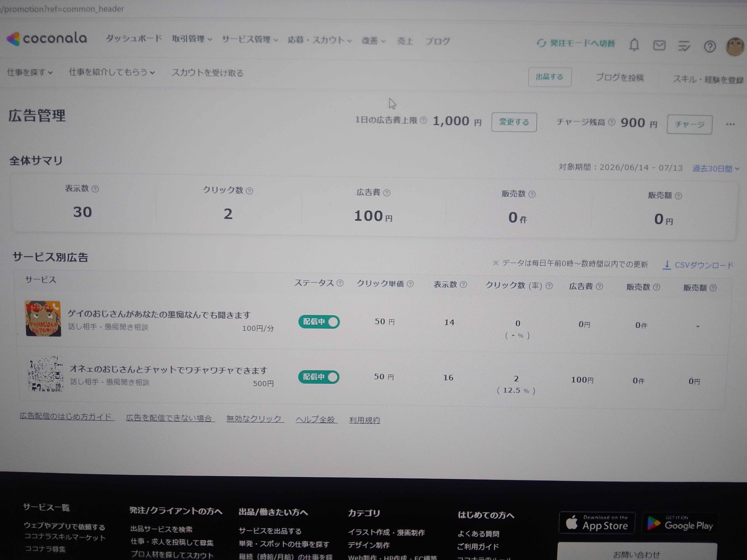
Task: Toggle 配信中 switch for ゲイのおじさん service
Action: 319,322
